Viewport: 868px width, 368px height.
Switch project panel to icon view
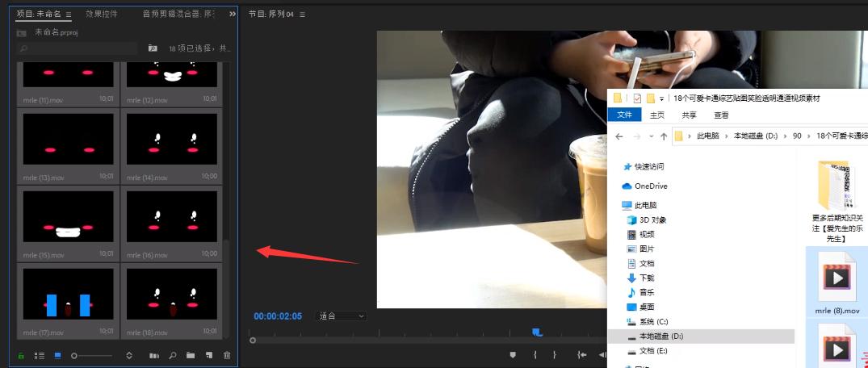[57, 355]
